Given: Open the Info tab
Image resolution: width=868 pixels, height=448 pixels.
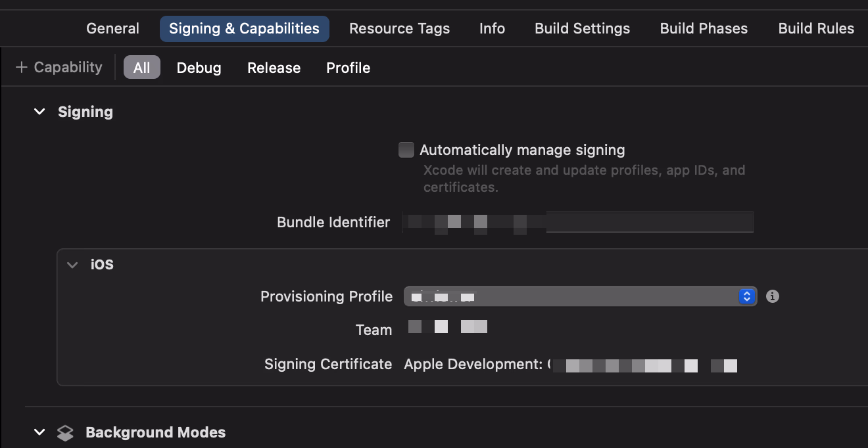Looking at the screenshot, I should pyautogui.click(x=492, y=29).
